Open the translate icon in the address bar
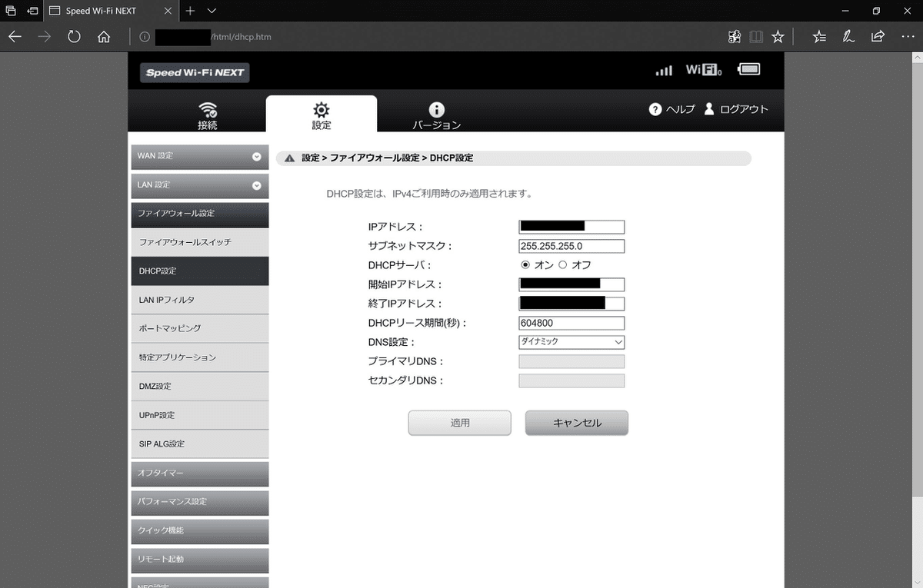Image resolution: width=923 pixels, height=588 pixels. coord(735,37)
